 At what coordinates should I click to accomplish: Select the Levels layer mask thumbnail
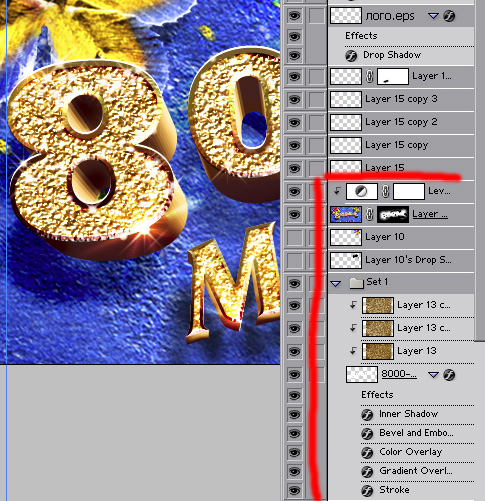409,191
